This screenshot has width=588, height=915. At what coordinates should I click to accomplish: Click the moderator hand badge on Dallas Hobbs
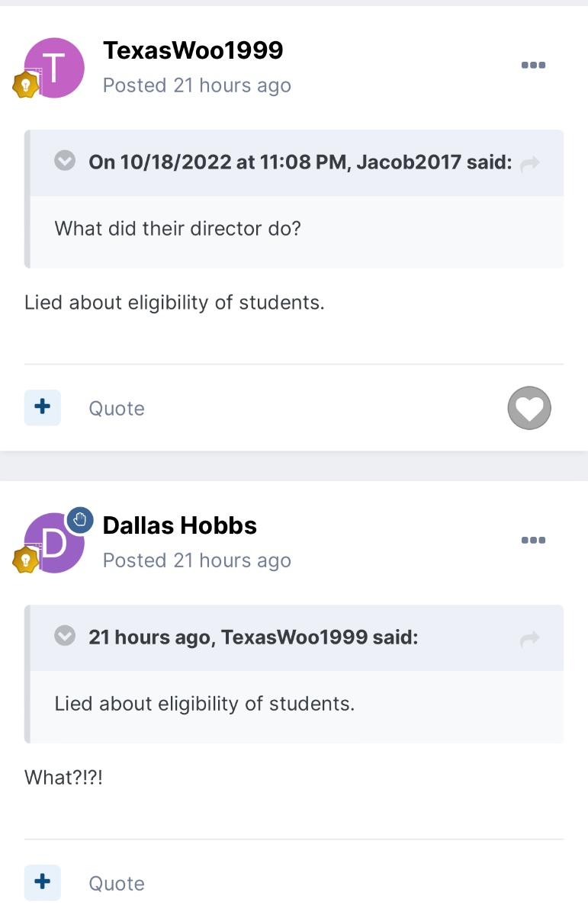pyautogui.click(x=79, y=519)
